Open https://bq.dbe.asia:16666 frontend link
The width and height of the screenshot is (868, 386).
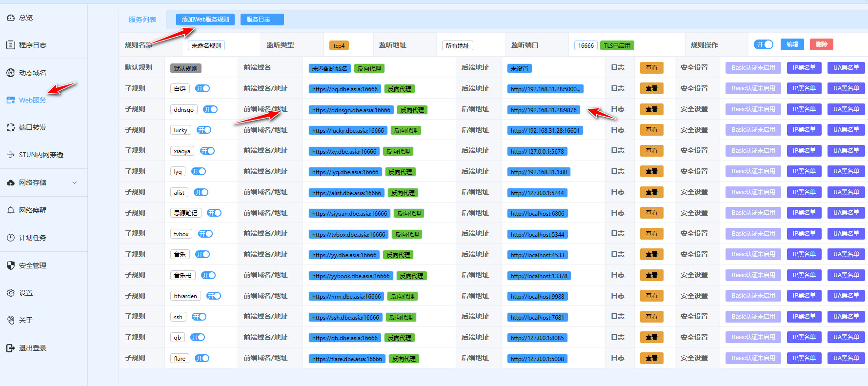click(345, 89)
